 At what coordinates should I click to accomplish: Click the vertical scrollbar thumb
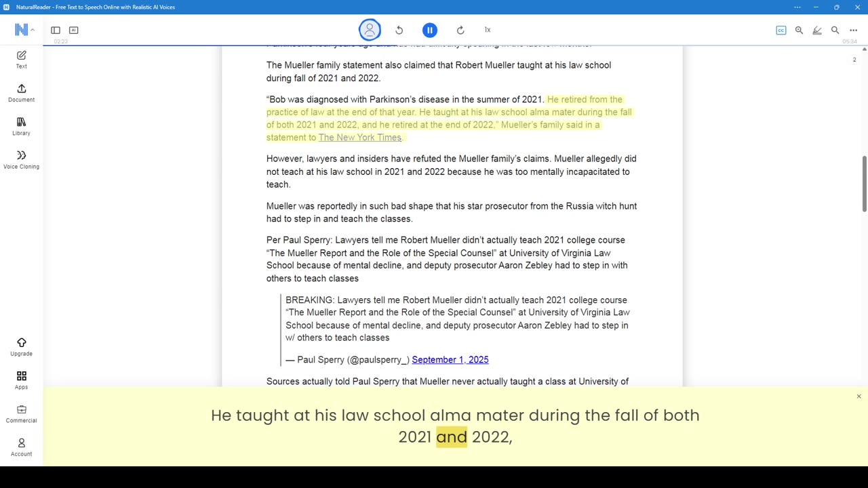click(864, 184)
